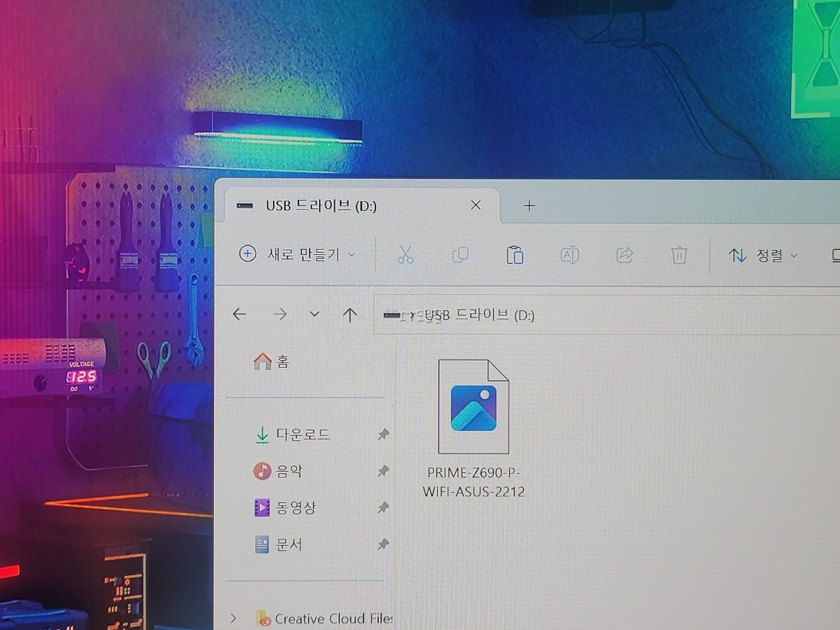Go up one folder level
Viewport: 840px width, 630px height.
(350, 315)
